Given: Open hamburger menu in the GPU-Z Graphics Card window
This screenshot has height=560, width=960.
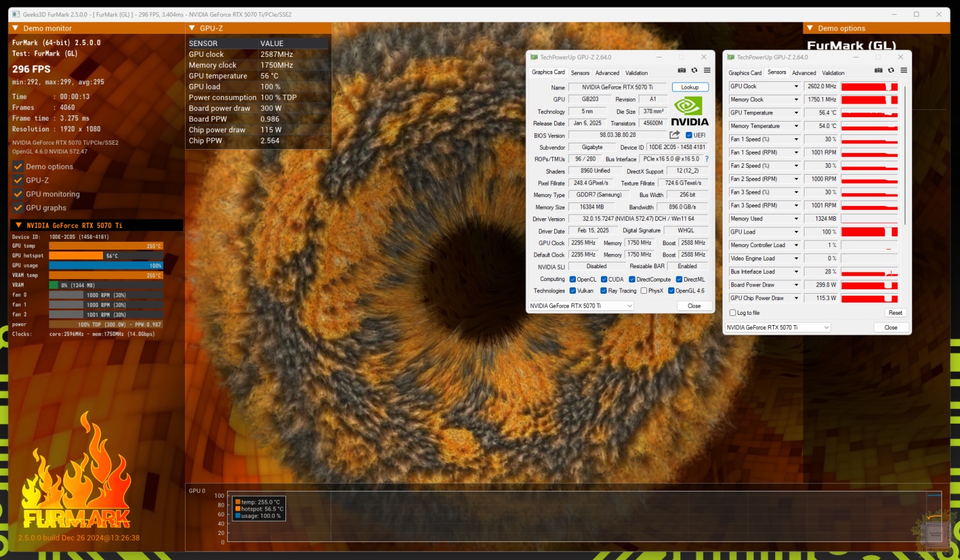Looking at the screenshot, I should point(707,70).
